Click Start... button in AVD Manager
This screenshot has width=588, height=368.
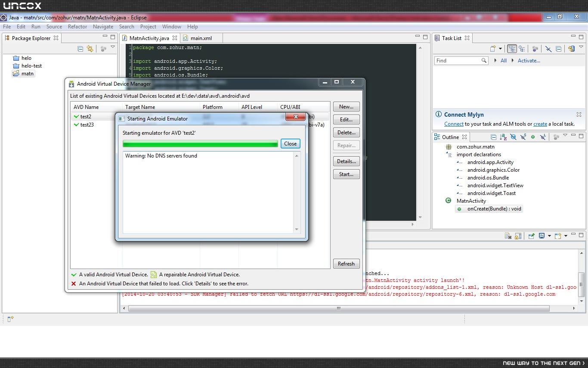pyautogui.click(x=346, y=174)
